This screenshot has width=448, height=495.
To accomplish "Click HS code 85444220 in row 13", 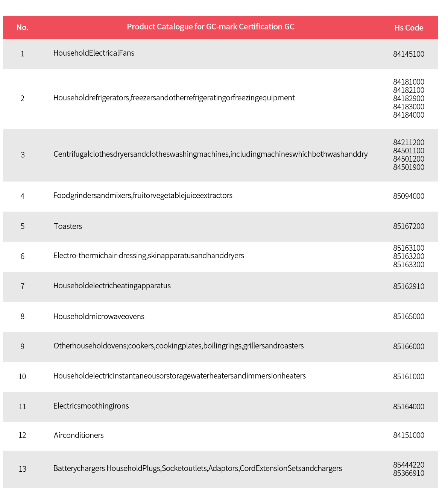I will click(x=409, y=465).
